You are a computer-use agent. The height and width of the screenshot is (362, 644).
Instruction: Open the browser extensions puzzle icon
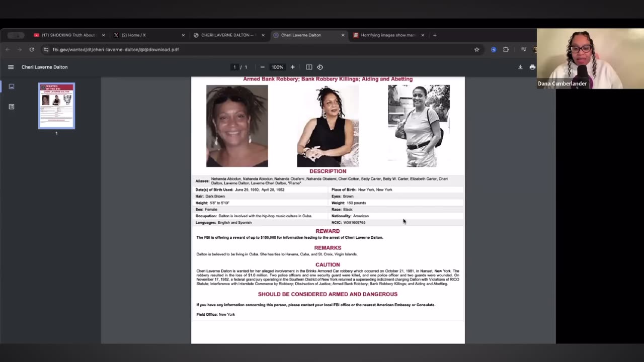[x=506, y=49]
